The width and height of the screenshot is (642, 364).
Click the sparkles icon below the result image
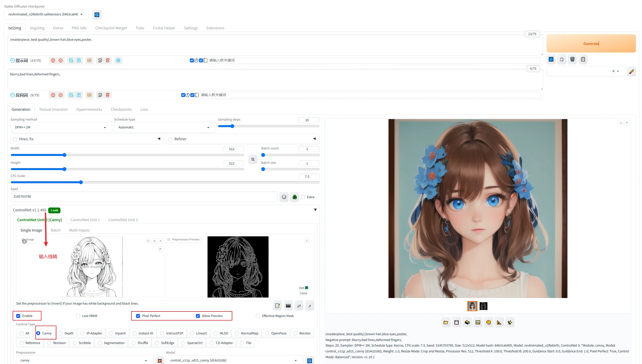coord(510,323)
